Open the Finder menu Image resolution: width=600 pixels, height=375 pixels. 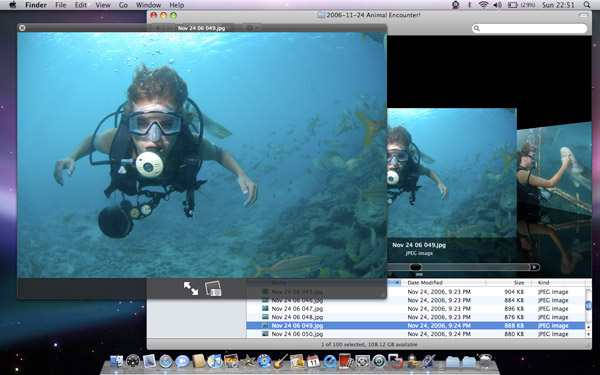tap(36, 5)
